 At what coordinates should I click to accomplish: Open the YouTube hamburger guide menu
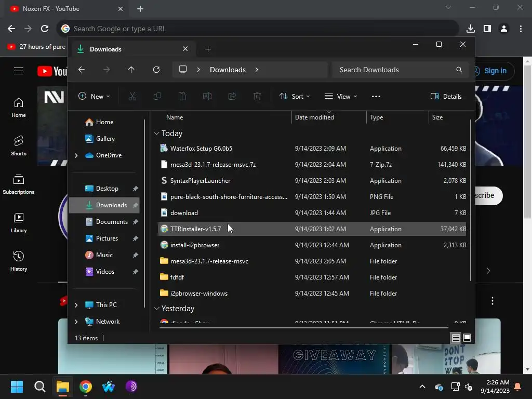click(19, 71)
